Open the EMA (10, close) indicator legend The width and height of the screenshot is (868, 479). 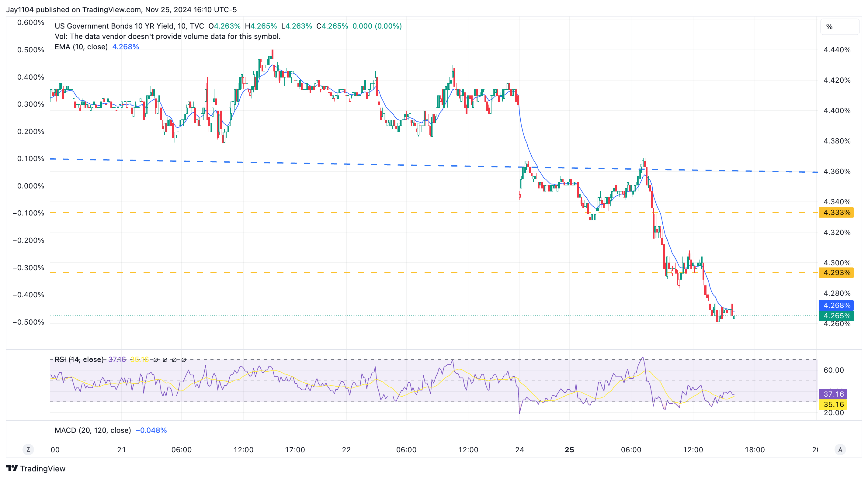coord(81,47)
